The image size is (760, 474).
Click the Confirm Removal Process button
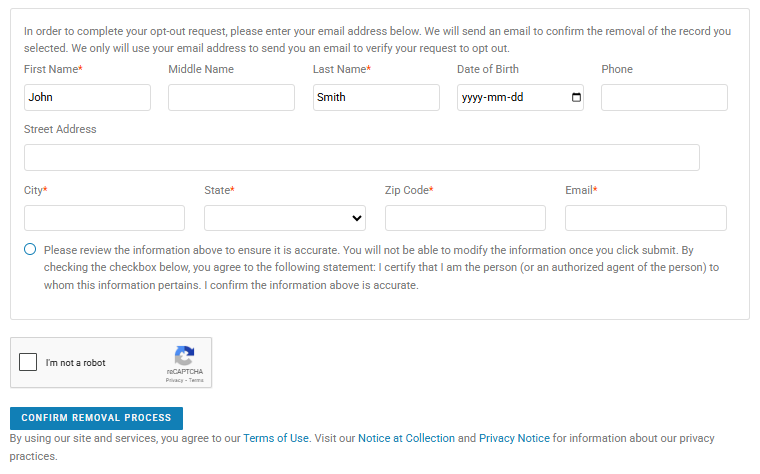(x=96, y=418)
